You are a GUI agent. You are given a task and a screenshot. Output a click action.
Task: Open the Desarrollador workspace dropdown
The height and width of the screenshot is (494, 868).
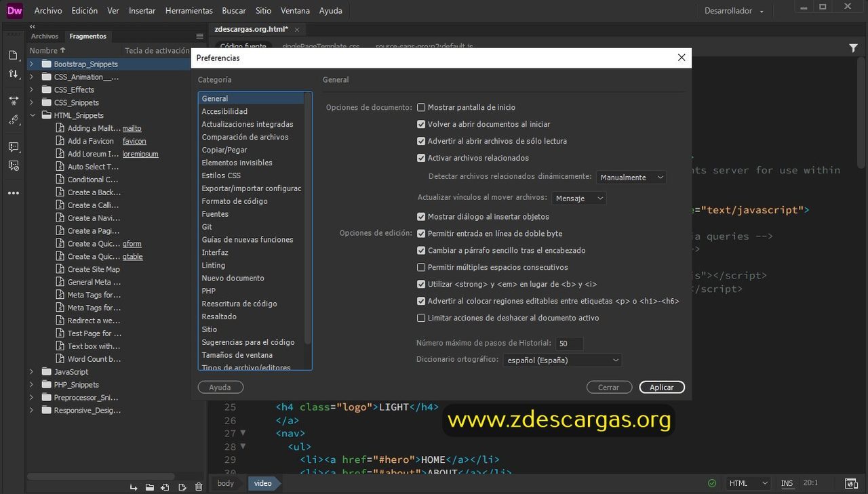point(734,11)
